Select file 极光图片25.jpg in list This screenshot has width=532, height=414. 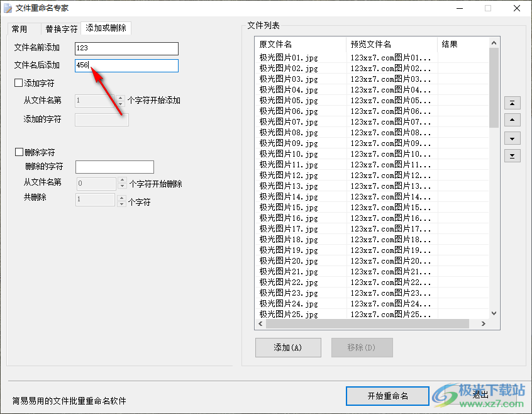click(289, 314)
